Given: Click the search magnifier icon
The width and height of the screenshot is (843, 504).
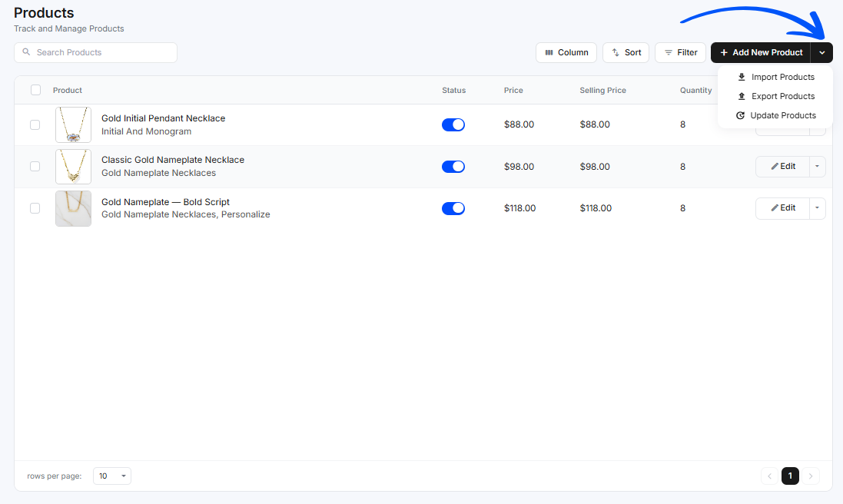Looking at the screenshot, I should 26,52.
